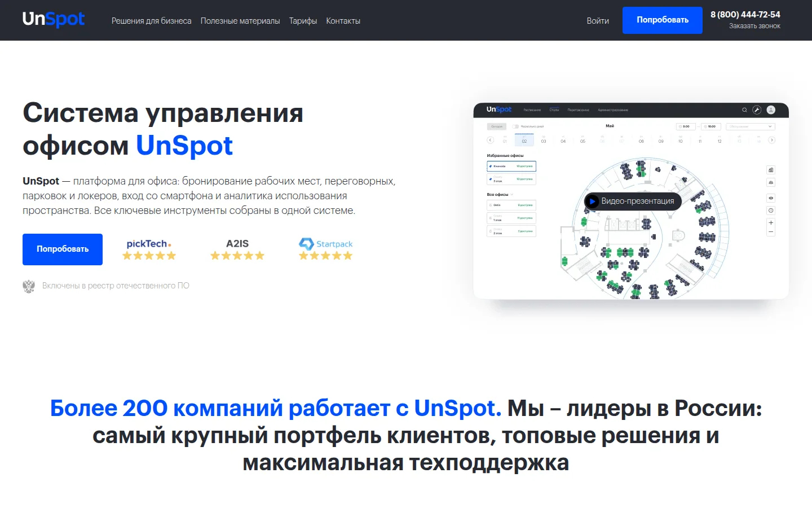
Task: Select date 09 in the May calendar strip
Action: click(661, 140)
